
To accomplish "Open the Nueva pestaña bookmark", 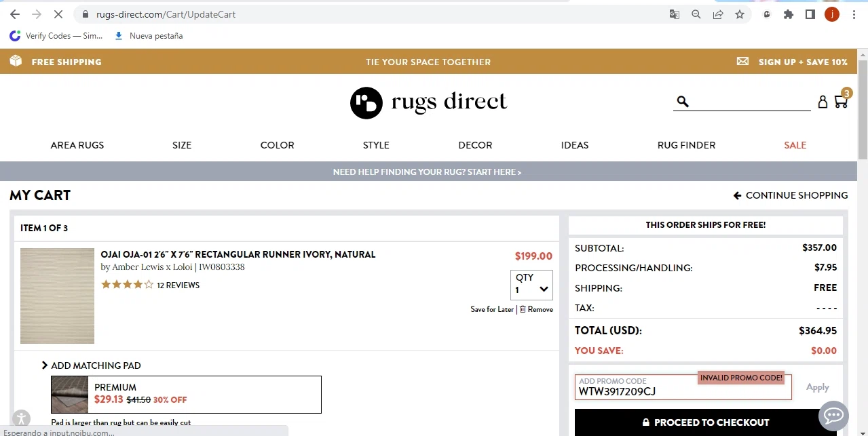I will [x=149, y=36].
